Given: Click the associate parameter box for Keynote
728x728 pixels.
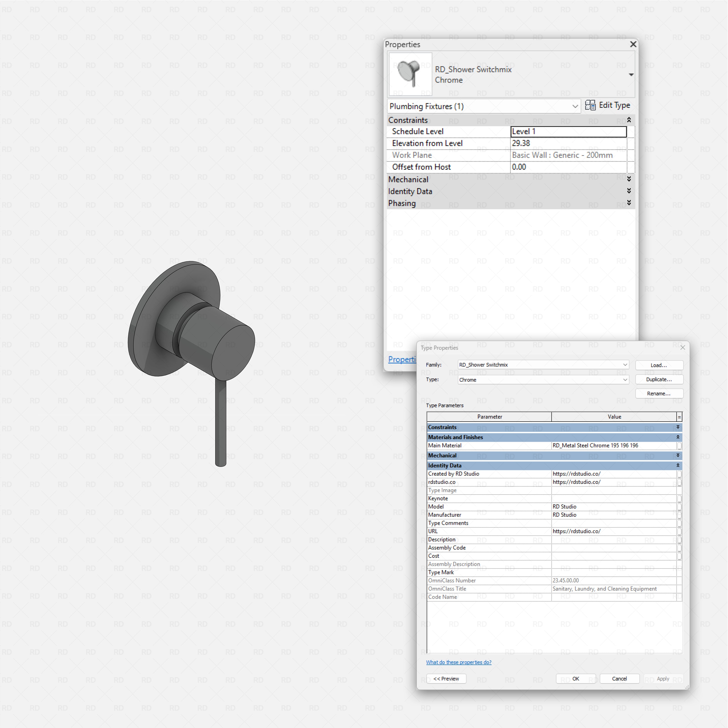Looking at the screenshot, I should [x=679, y=499].
